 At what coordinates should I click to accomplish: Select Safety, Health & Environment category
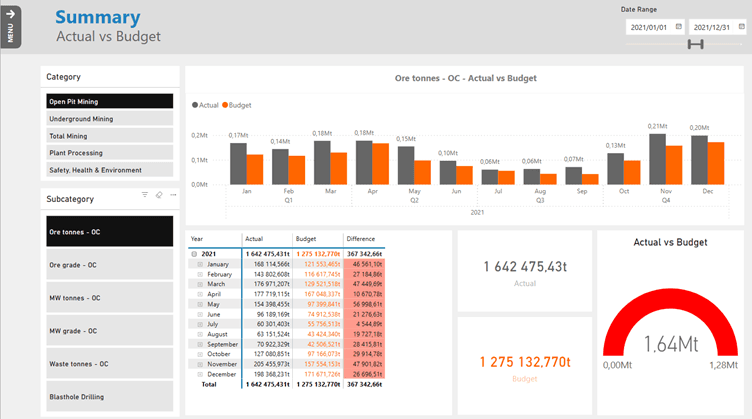coord(110,170)
